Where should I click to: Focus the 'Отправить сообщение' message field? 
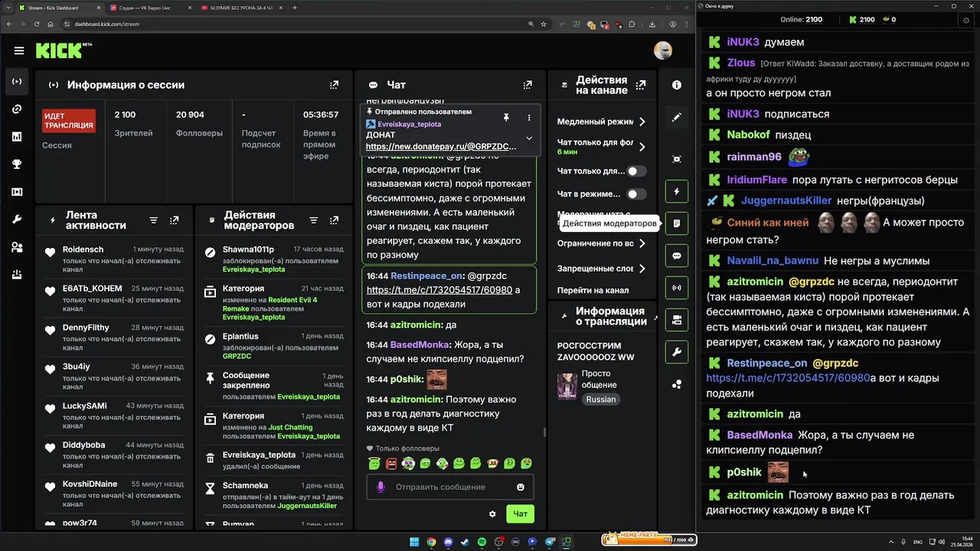pos(450,487)
